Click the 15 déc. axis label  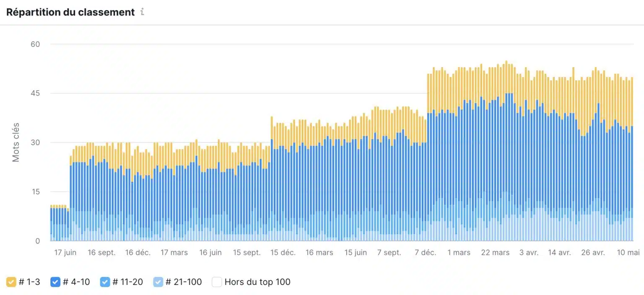point(283,253)
